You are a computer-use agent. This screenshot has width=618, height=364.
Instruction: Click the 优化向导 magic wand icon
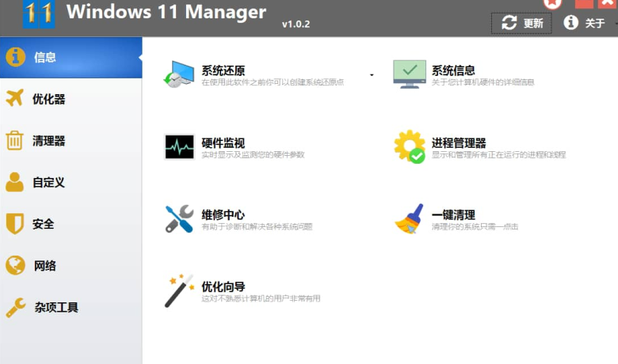[179, 291]
